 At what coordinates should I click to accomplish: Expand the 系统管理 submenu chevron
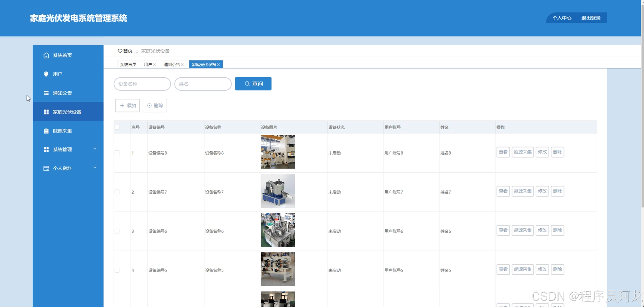95,149
